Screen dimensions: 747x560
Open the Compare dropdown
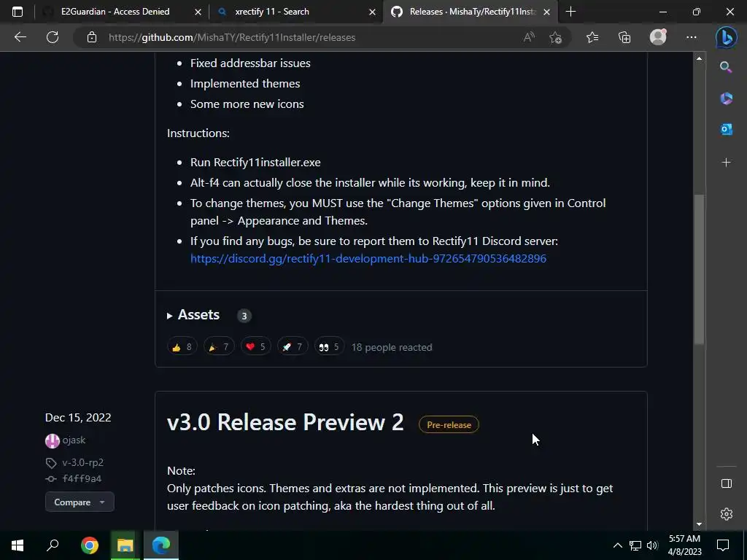click(x=80, y=502)
